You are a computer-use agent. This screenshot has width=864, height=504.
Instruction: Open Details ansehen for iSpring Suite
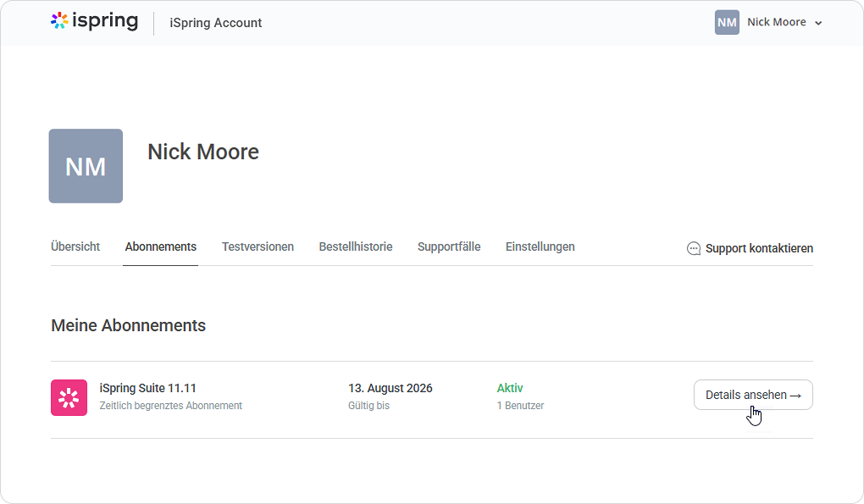753,395
